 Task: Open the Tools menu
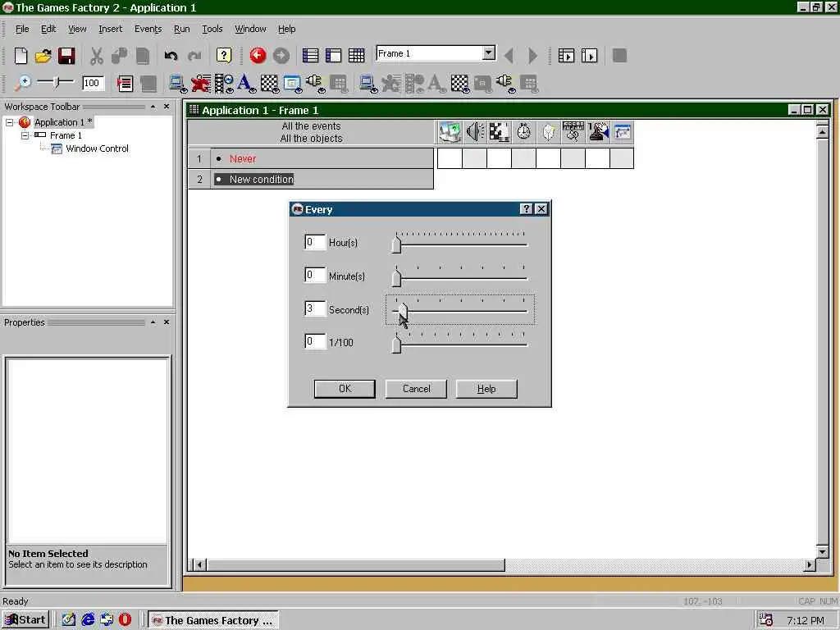point(212,29)
